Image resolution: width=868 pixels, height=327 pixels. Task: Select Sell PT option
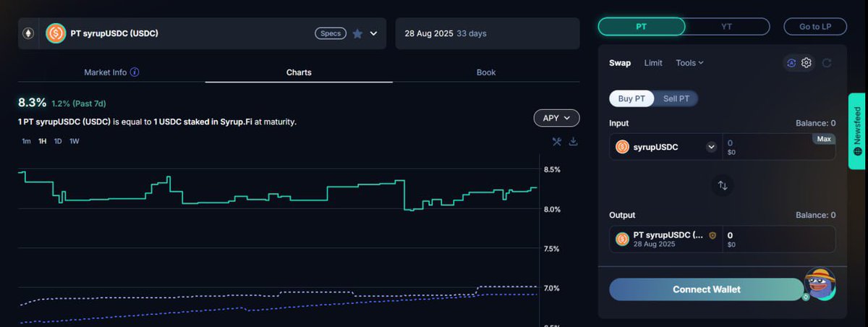[676, 98]
